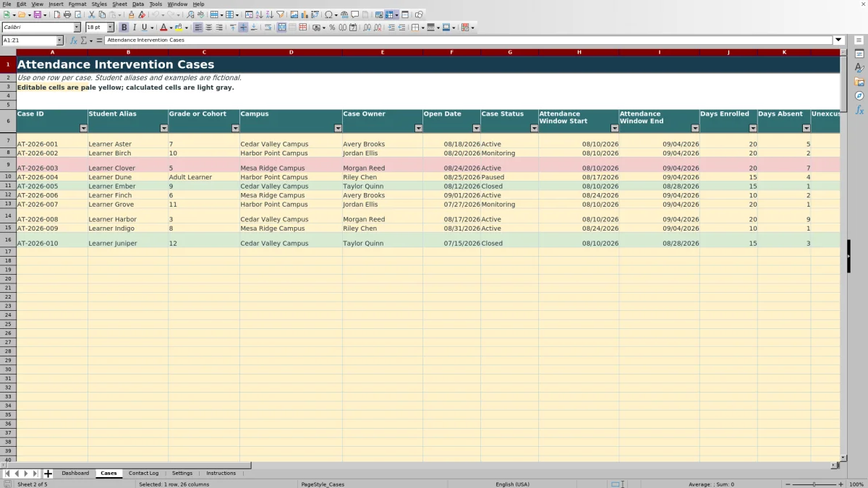Click the Insert Comment icon

[x=354, y=14]
